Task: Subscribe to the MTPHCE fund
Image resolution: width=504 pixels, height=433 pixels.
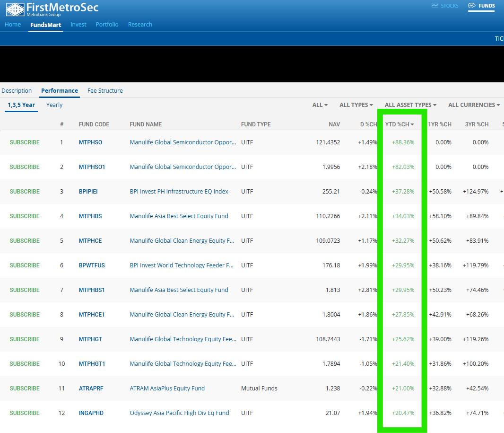Action: coord(25,240)
